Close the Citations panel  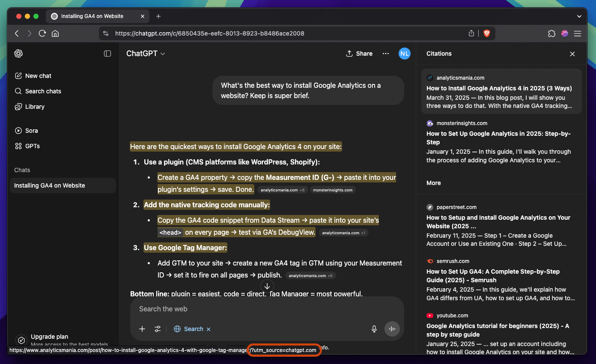[572, 54]
